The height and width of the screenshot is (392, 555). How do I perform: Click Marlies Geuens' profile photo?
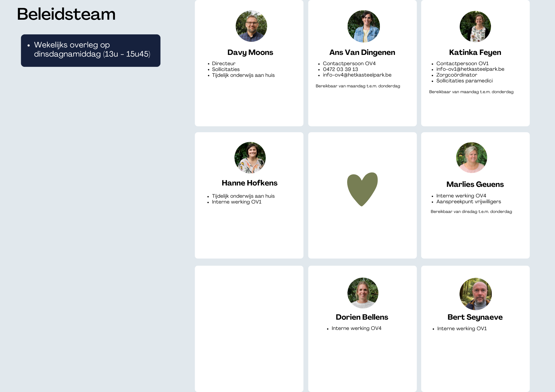tap(471, 157)
